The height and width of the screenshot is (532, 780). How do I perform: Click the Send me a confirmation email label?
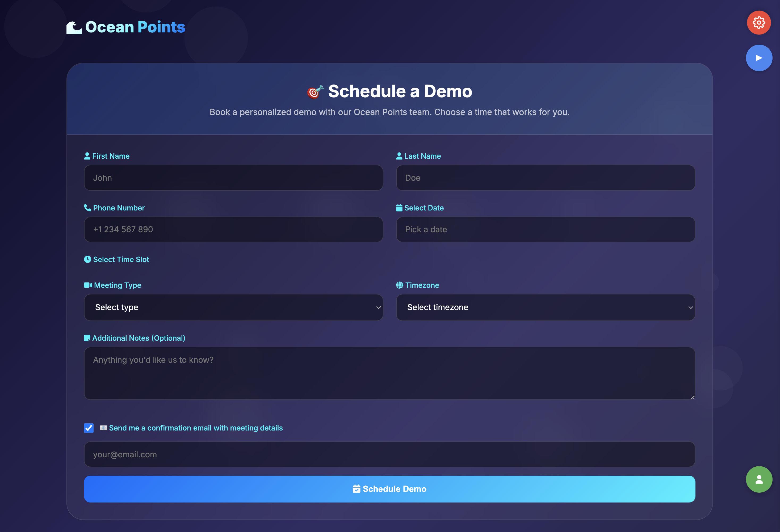click(196, 428)
